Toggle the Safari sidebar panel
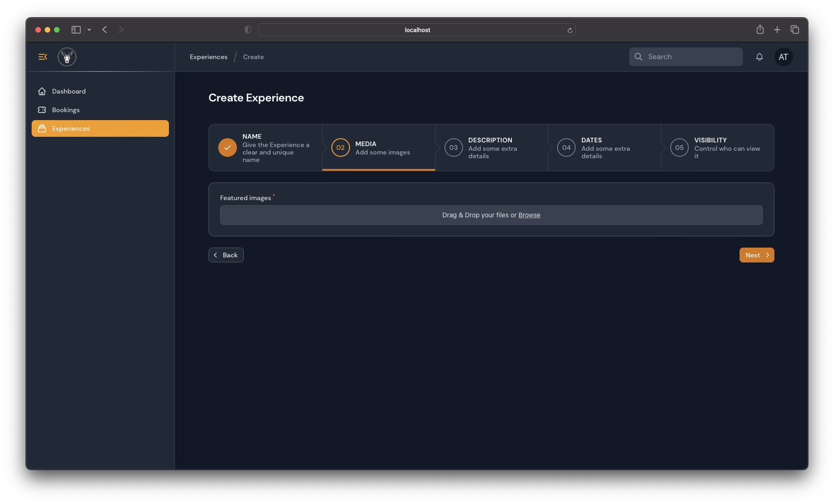This screenshot has width=834, height=504. point(76,30)
